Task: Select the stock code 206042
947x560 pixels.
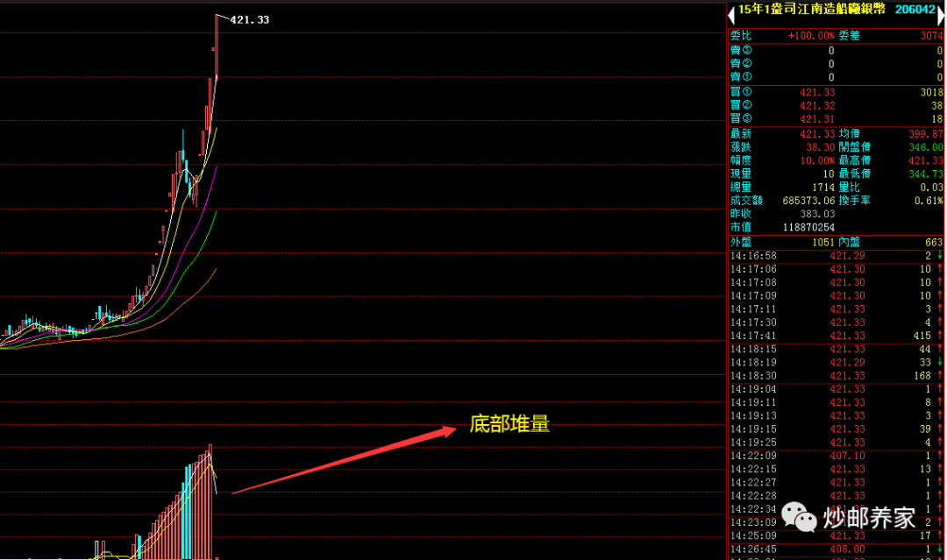Action: (915, 10)
